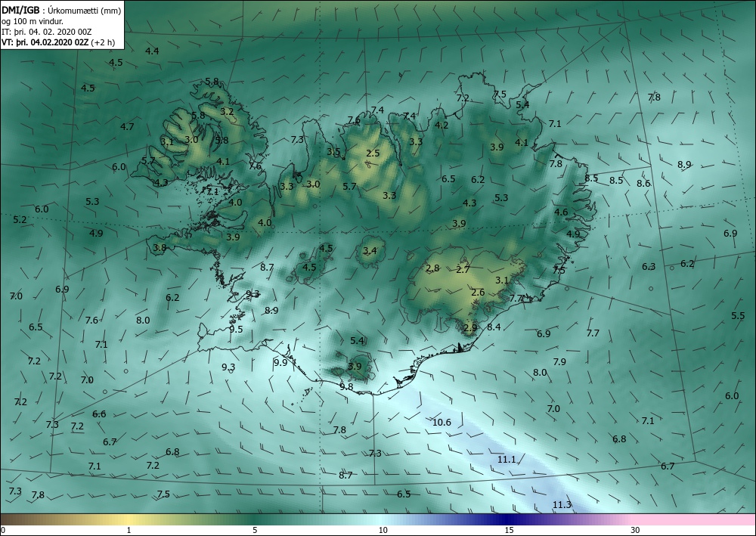Click the map value '3.8'
756x536 pixels.
pos(160,247)
